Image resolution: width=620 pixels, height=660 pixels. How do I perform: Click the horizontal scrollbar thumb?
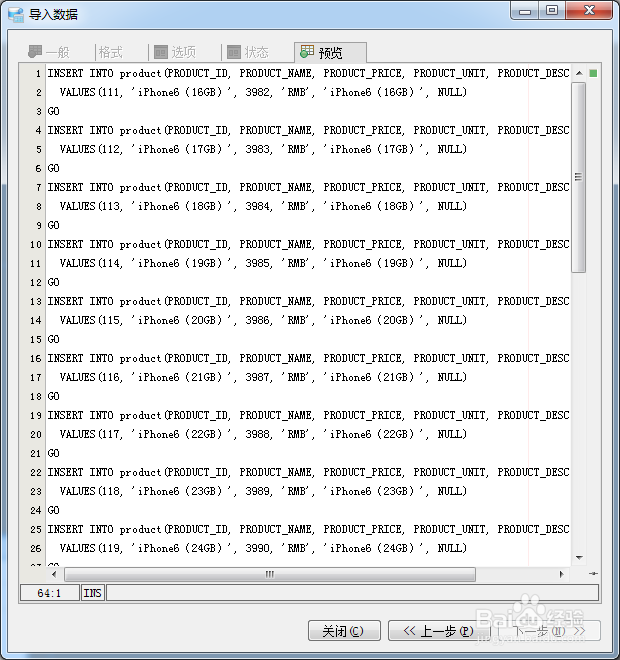[270, 574]
